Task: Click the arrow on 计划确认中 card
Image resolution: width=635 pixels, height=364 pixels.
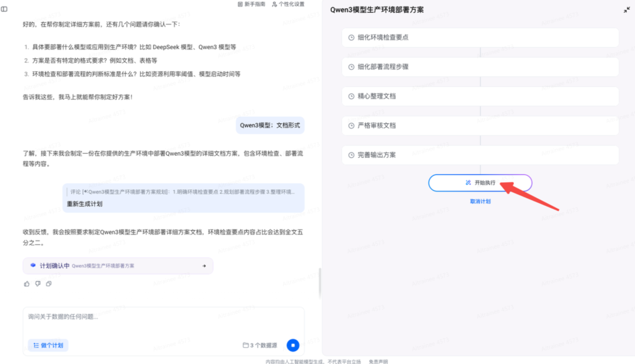Action: [x=204, y=266]
